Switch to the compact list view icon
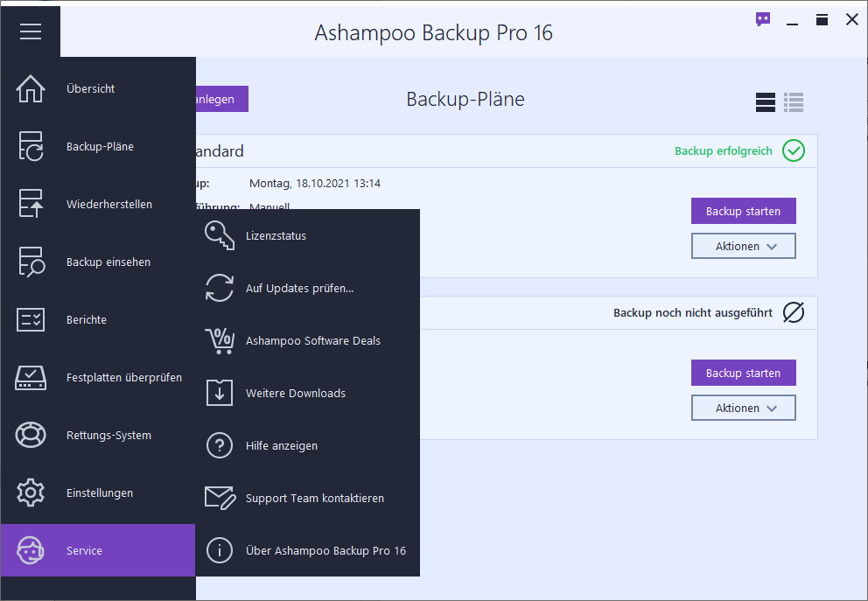Viewport: 868px width, 601px height. (794, 102)
